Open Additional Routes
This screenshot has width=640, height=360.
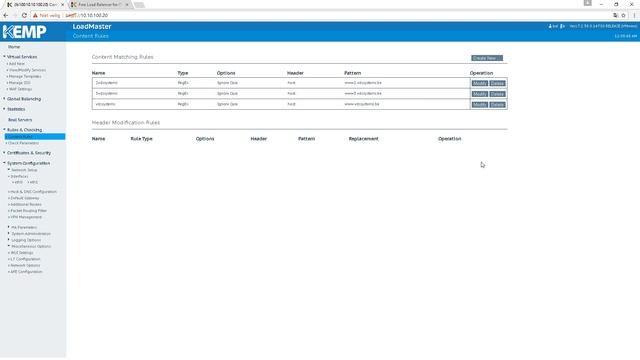[x=26, y=204]
